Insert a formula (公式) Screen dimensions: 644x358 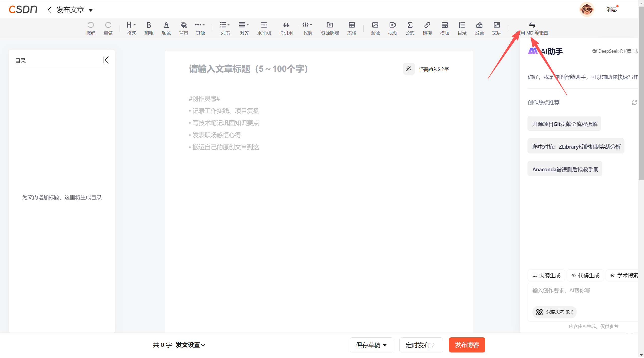tap(410, 28)
